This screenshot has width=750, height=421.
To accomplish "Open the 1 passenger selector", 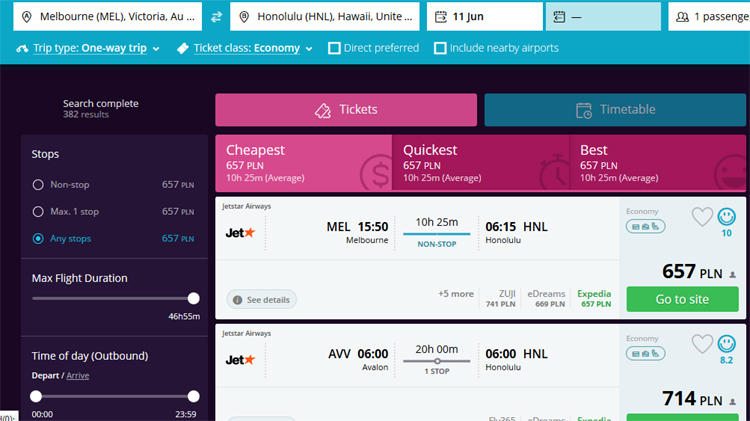I will pyautogui.click(x=709, y=17).
